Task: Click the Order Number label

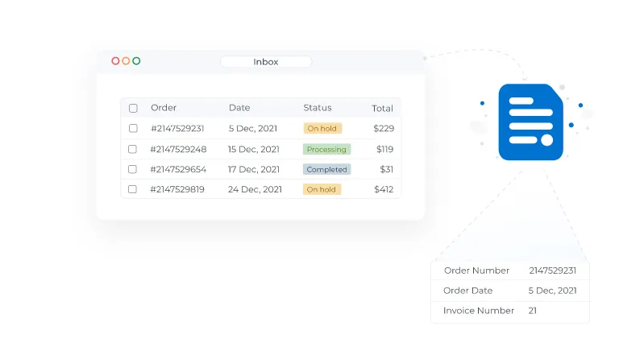Action: [x=477, y=271]
